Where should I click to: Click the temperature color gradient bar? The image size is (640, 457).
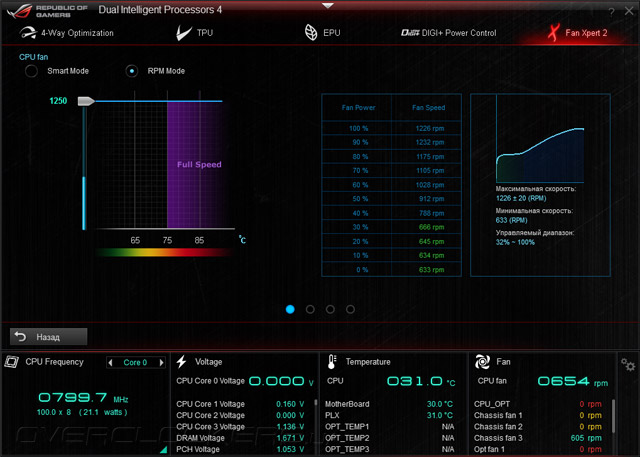(164, 253)
